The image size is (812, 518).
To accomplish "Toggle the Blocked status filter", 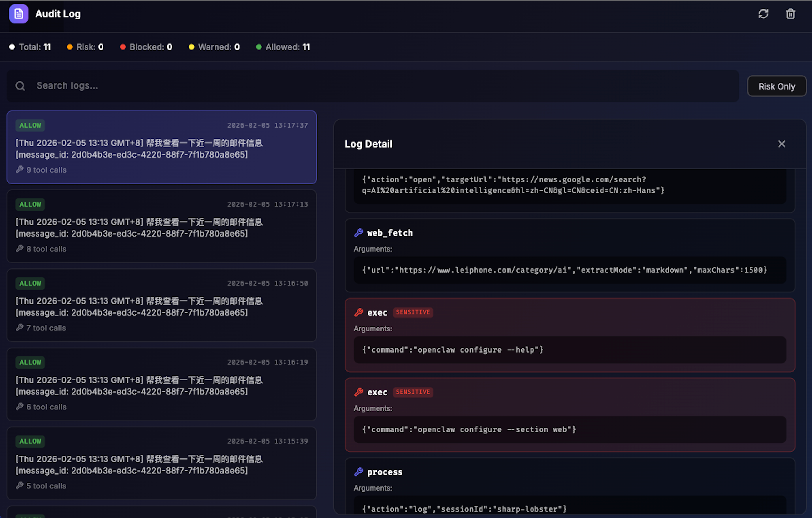I will (x=145, y=47).
